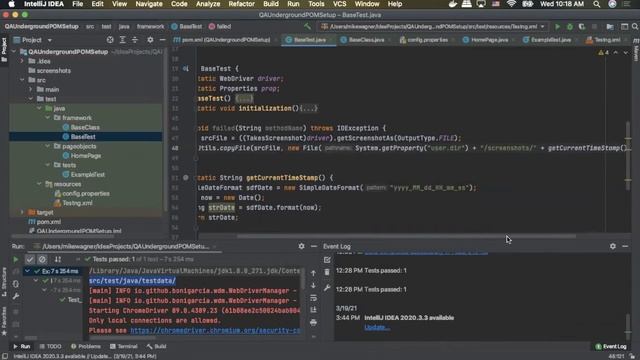Viewport: 640px width, 360px height.
Task: Build project with the hammer icon
Action: (307, 27)
